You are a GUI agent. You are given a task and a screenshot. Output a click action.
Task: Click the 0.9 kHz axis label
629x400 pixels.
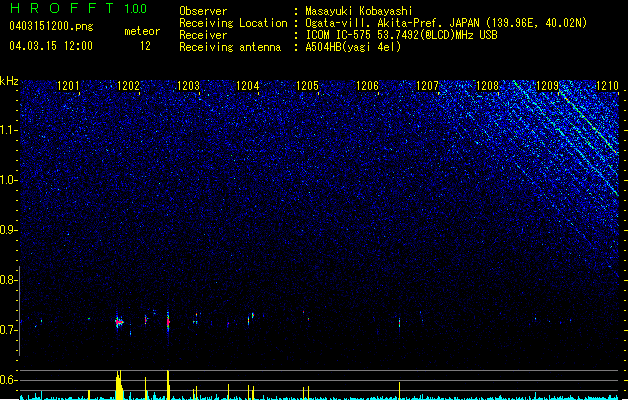9,230
